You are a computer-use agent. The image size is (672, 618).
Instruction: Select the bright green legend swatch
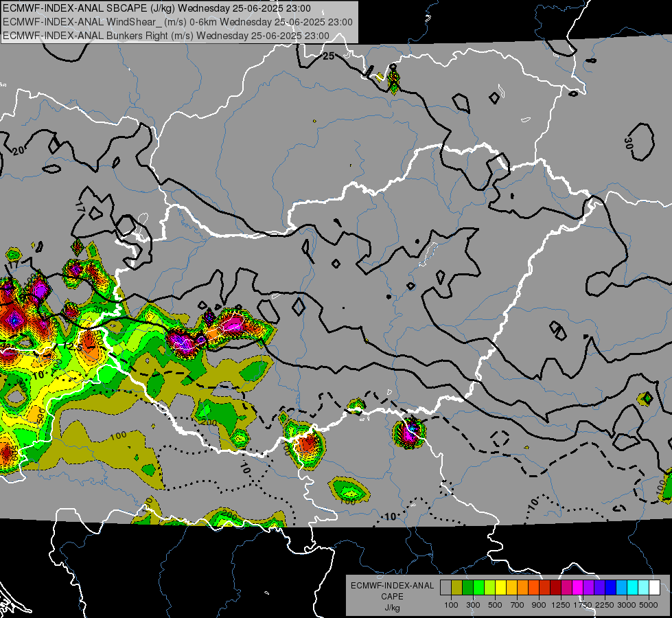(x=478, y=587)
